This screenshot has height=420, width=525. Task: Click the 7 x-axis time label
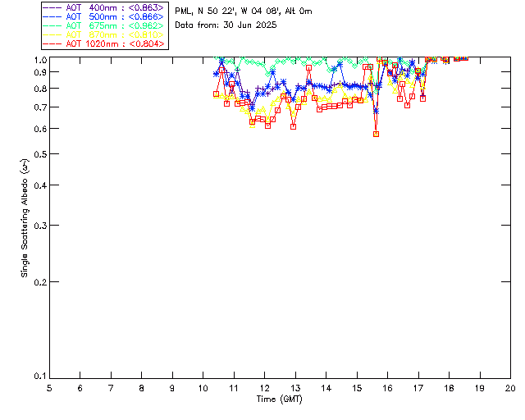(x=111, y=389)
